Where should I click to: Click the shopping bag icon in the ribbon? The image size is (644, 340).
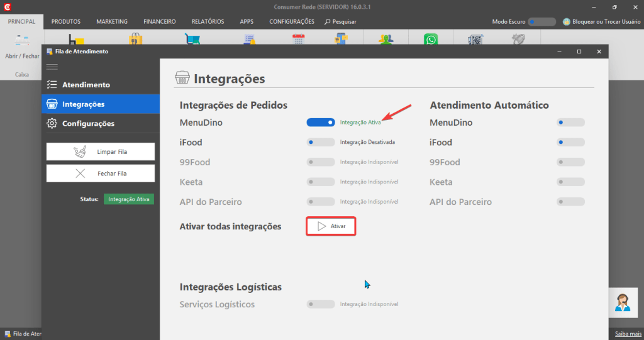[x=136, y=40]
